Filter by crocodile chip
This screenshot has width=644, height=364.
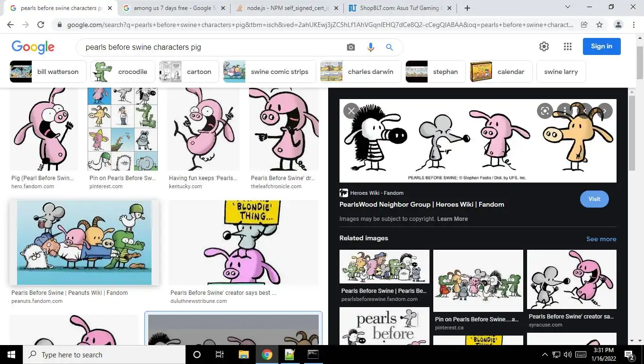tap(123, 72)
